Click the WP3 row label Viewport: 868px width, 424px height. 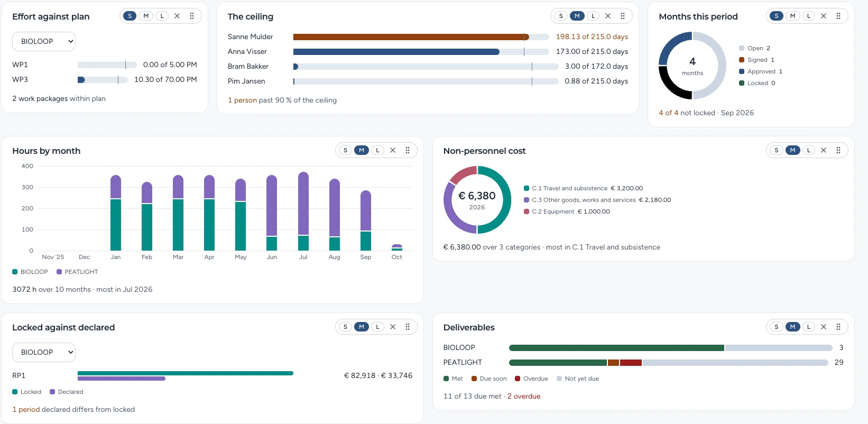tap(20, 79)
